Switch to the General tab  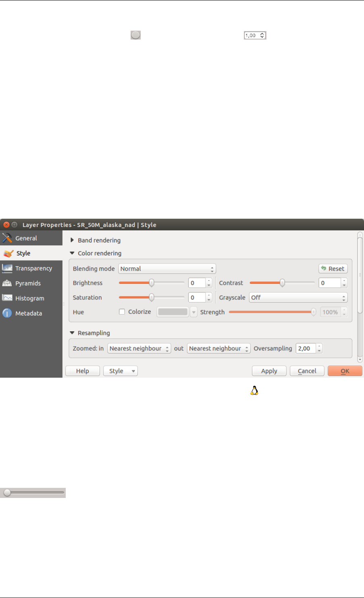(x=31, y=238)
